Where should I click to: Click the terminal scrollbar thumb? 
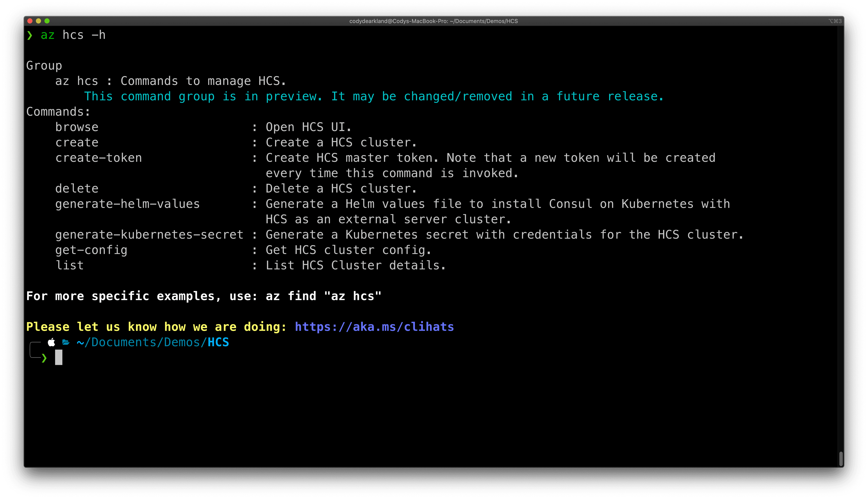tap(841, 459)
